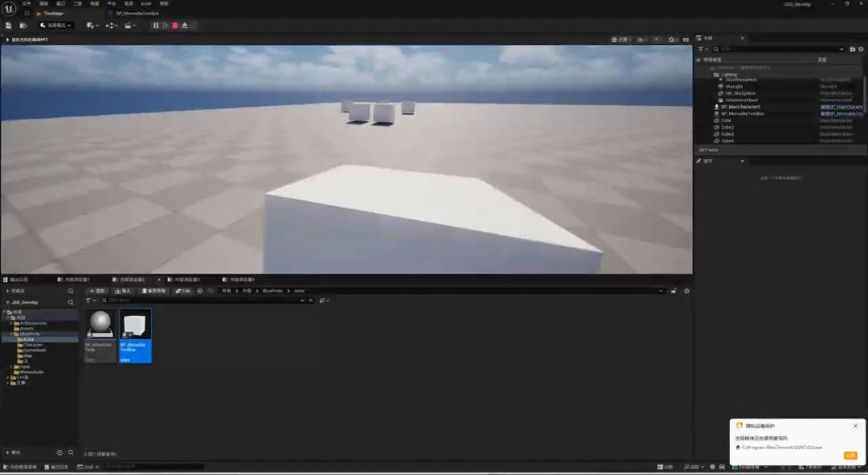Click the Save All button in content browser

click(x=154, y=291)
